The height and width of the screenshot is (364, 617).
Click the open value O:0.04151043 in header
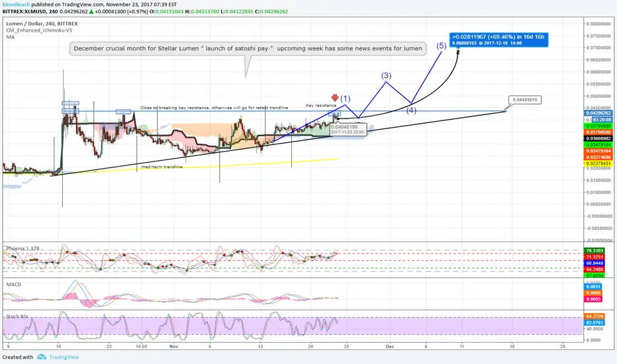(x=166, y=11)
